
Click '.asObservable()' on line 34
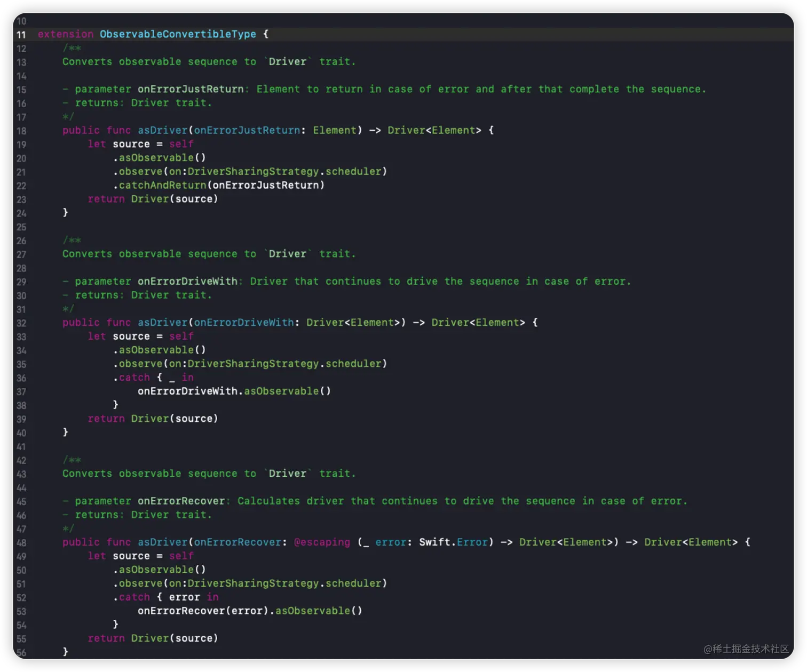[x=160, y=350]
